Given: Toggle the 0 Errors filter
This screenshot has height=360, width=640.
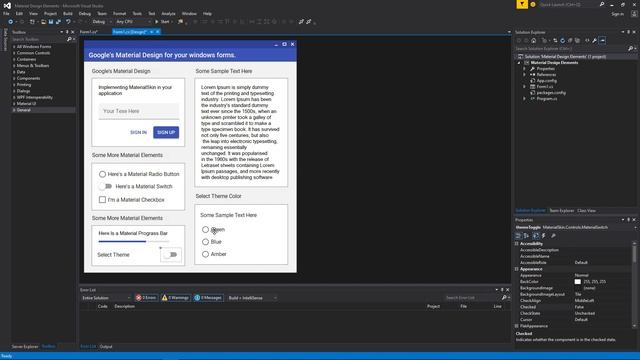Looking at the screenshot, I should [146, 298].
